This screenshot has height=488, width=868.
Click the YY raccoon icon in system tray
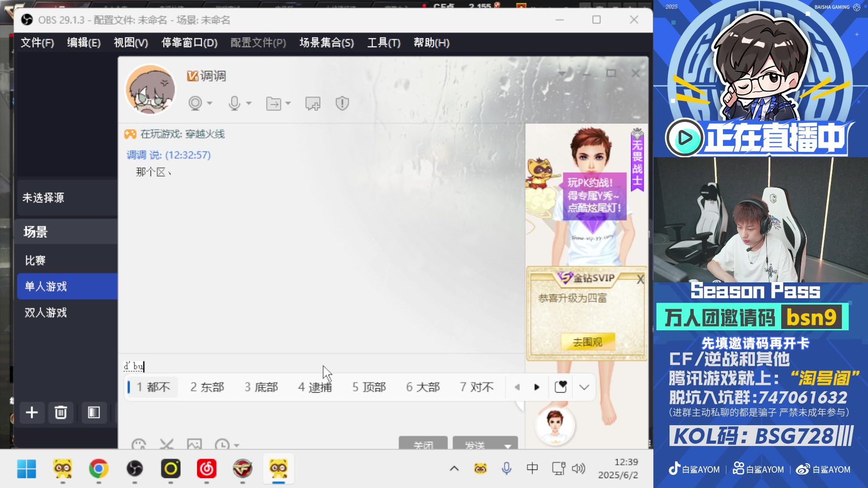pos(480,469)
